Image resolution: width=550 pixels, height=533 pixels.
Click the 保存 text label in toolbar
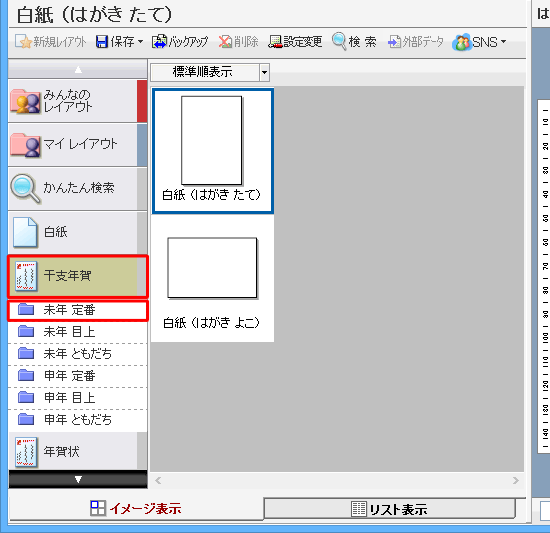(122, 42)
